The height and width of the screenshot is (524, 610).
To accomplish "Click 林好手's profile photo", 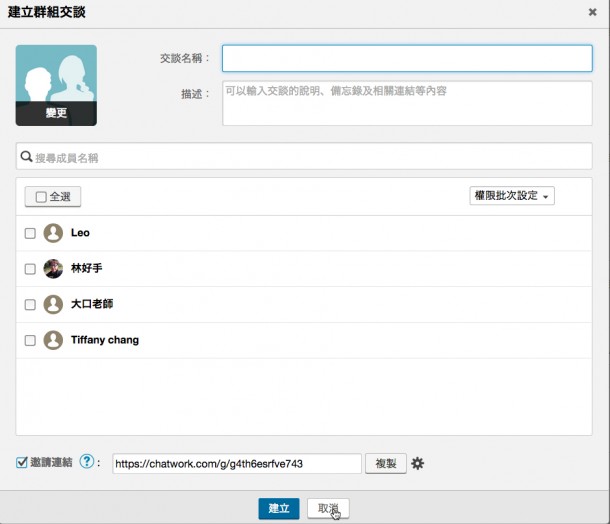I will [53, 269].
